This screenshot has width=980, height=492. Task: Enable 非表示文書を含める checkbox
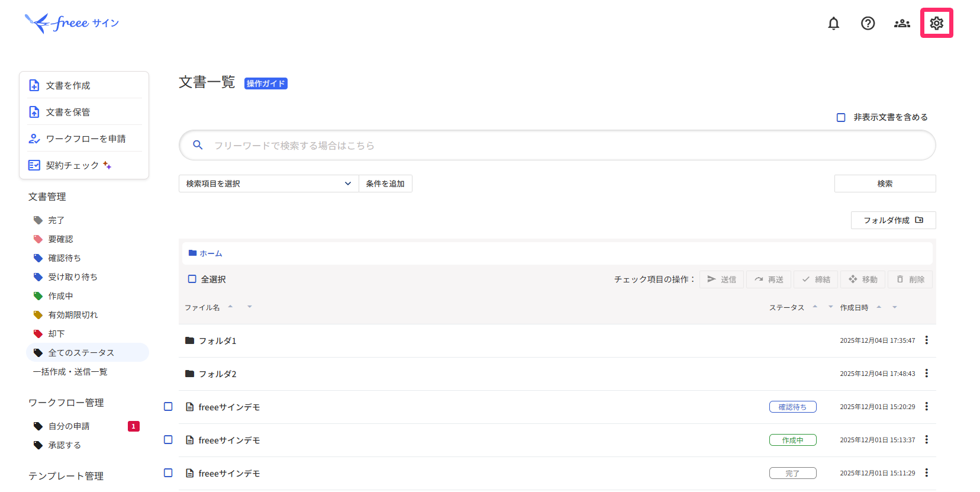point(840,117)
